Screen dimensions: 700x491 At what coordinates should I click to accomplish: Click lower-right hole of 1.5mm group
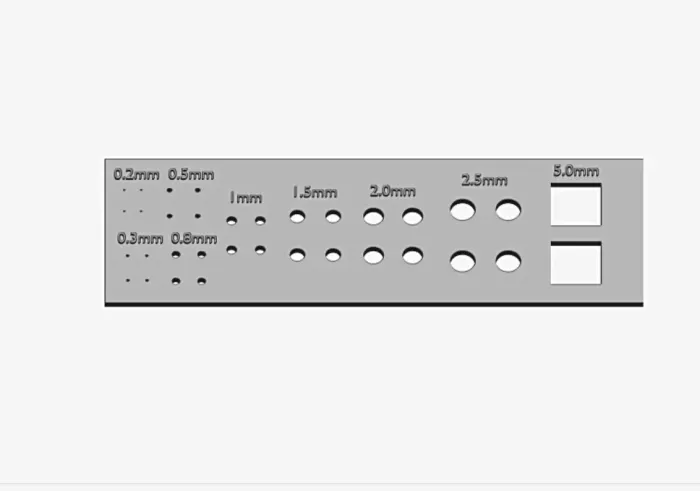coord(333,255)
